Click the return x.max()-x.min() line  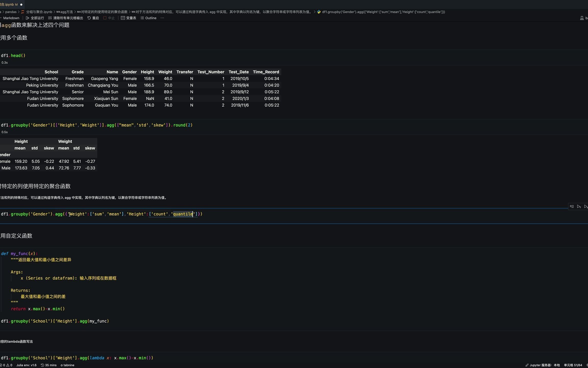pyautogui.click(x=38, y=309)
